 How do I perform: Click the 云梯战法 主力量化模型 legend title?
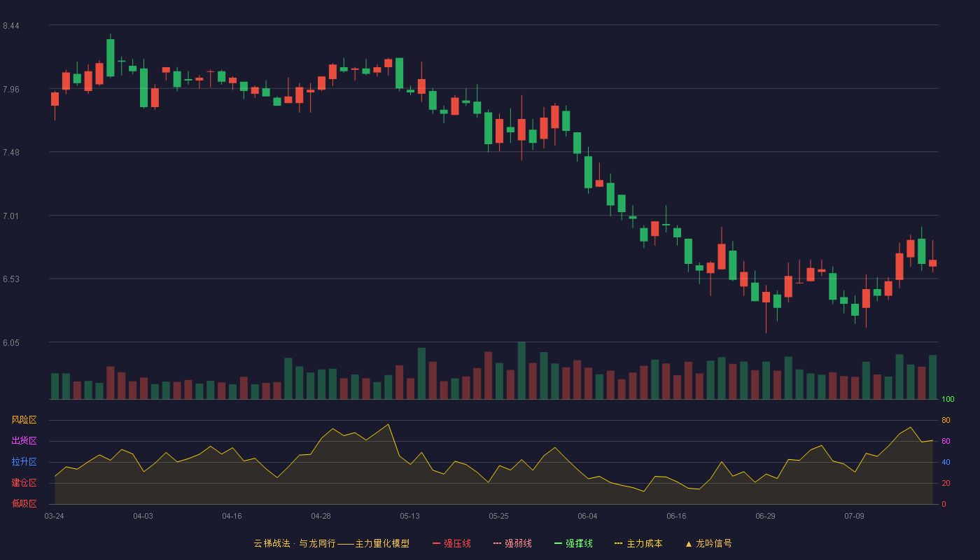pos(331,543)
